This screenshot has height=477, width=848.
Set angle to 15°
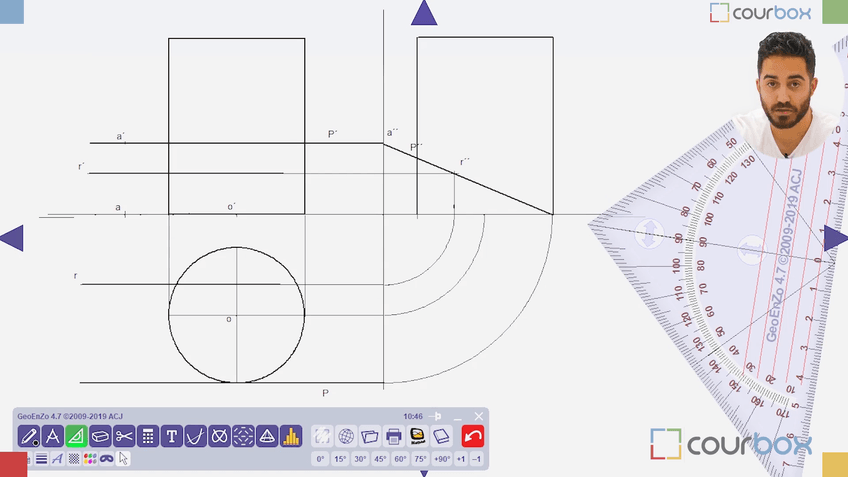point(340,459)
